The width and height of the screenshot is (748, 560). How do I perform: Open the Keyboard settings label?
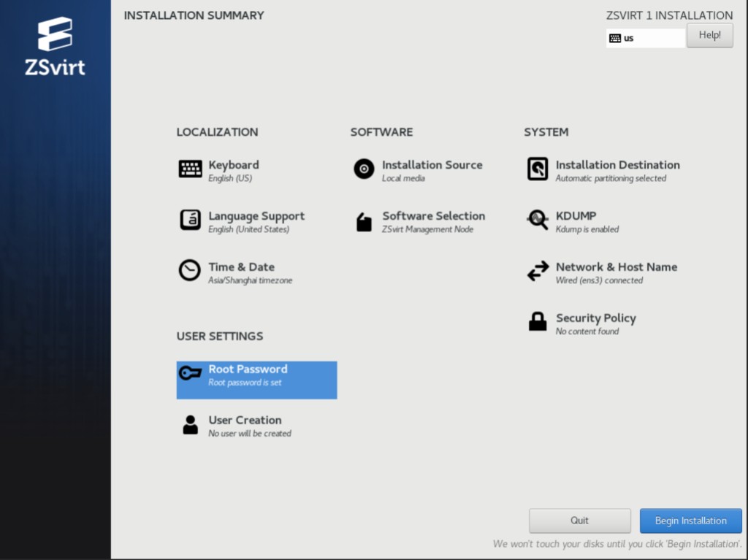[234, 165]
